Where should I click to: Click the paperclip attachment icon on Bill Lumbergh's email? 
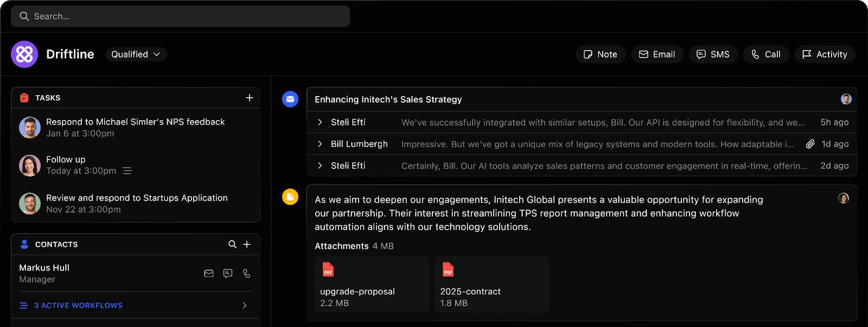[x=810, y=144]
